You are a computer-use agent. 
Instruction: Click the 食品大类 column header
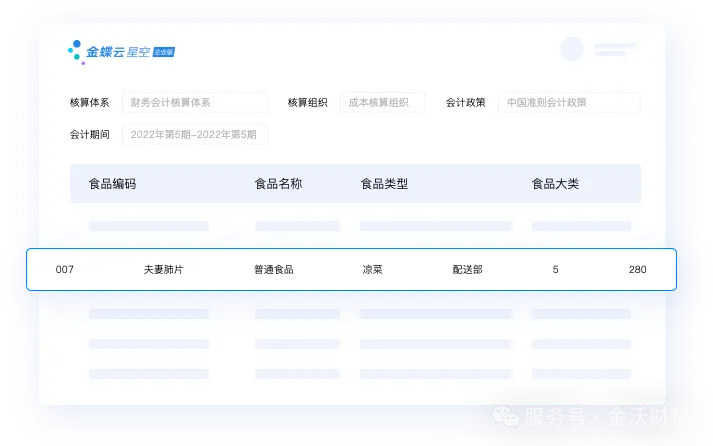[x=555, y=184]
